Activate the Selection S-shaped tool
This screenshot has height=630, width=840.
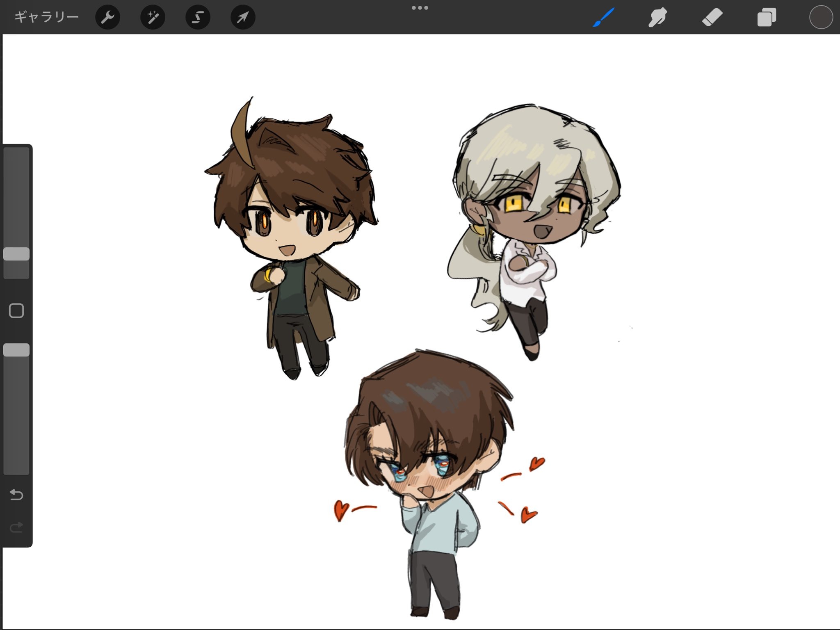pyautogui.click(x=198, y=17)
